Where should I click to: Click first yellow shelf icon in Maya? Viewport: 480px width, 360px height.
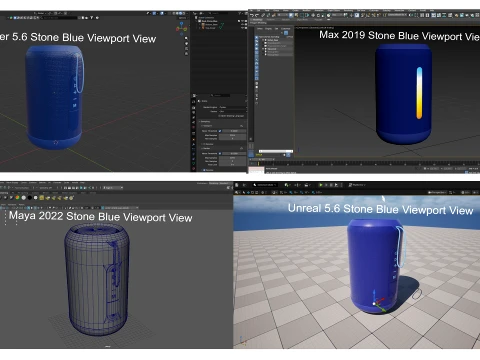click(42, 197)
